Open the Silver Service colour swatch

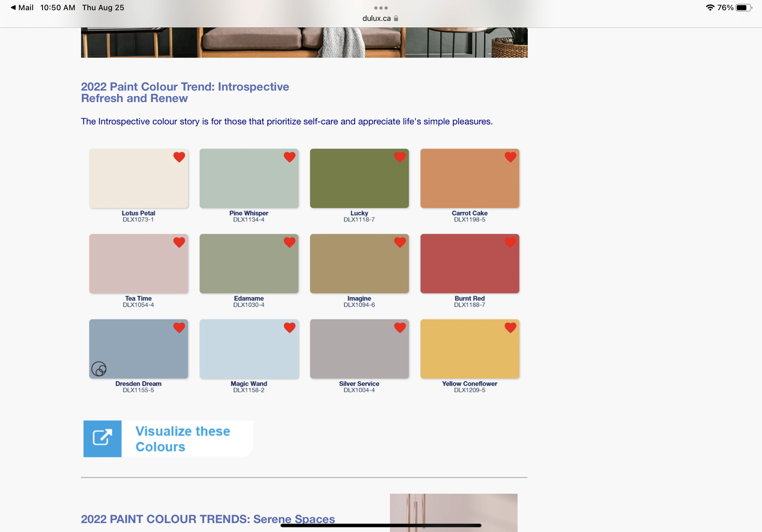tap(359, 349)
